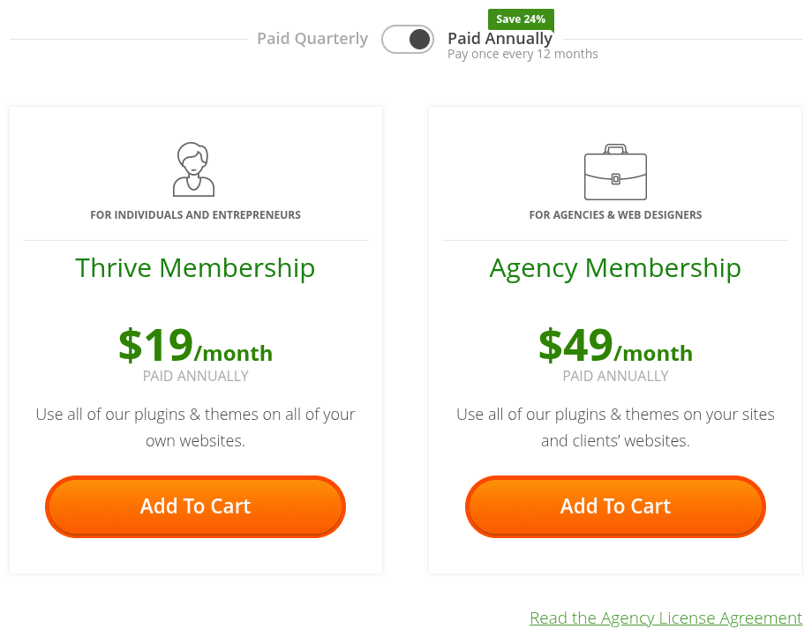Click the Pay once every 12 months text

(x=523, y=55)
